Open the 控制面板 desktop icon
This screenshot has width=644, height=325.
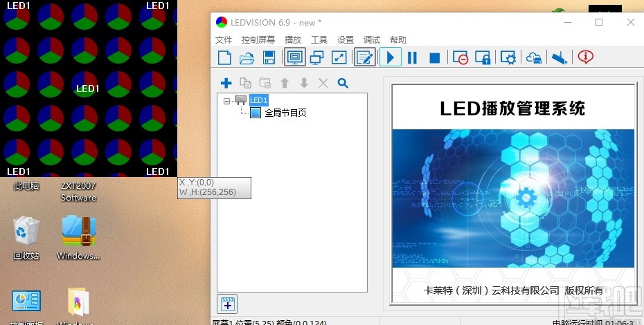pos(26,306)
